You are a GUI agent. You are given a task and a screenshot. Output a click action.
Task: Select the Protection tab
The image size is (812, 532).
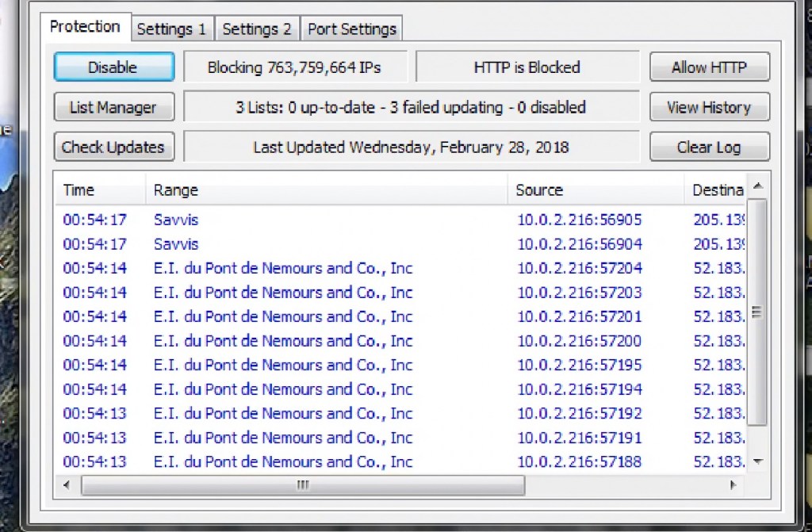click(85, 27)
